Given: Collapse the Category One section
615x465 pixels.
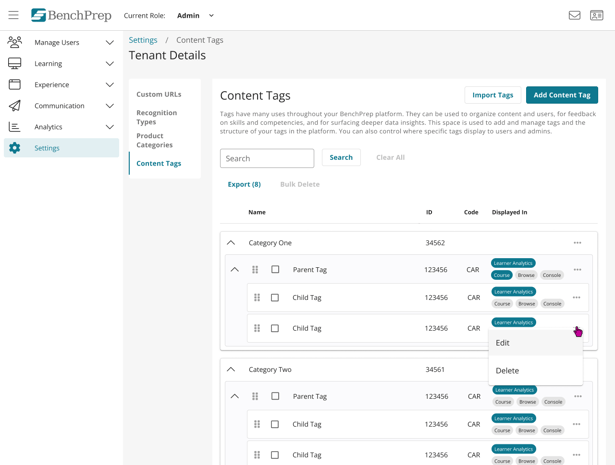Looking at the screenshot, I should click(231, 243).
